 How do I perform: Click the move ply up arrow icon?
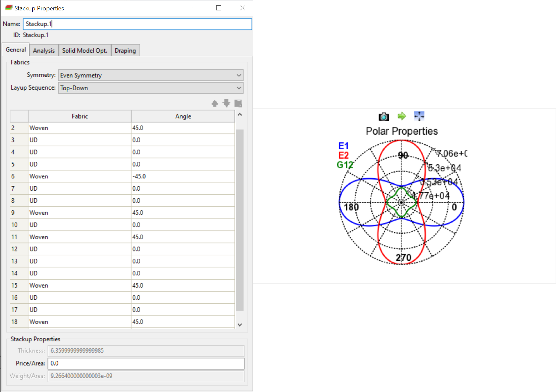pyautogui.click(x=214, y=104)
